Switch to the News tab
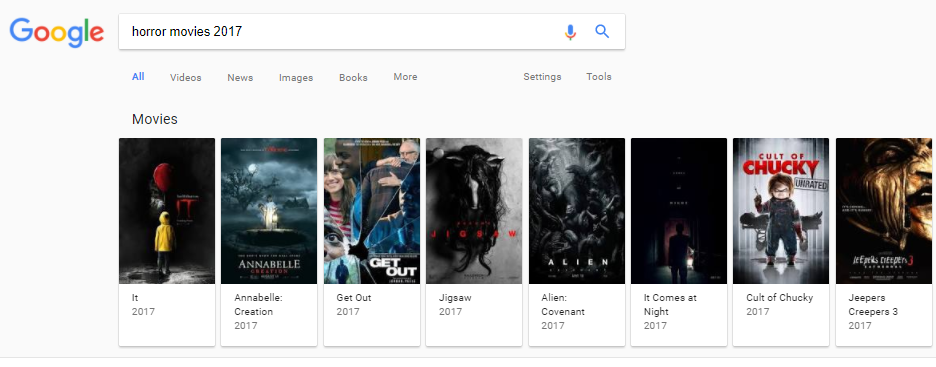This screenshot has width=936, height=367. click(240, 78)
